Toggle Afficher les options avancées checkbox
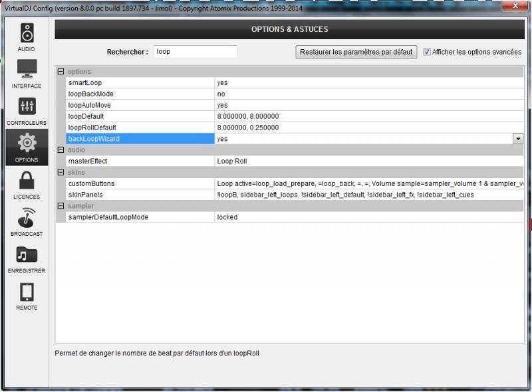Image resolution: width=532 pixels, height=392 pixels. pos(427,52)
